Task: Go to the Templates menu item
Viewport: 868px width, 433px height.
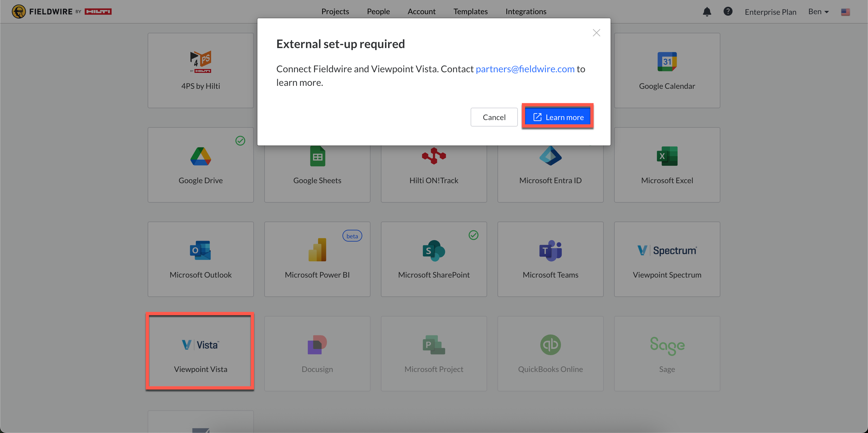Action: (x=470, y=12)
